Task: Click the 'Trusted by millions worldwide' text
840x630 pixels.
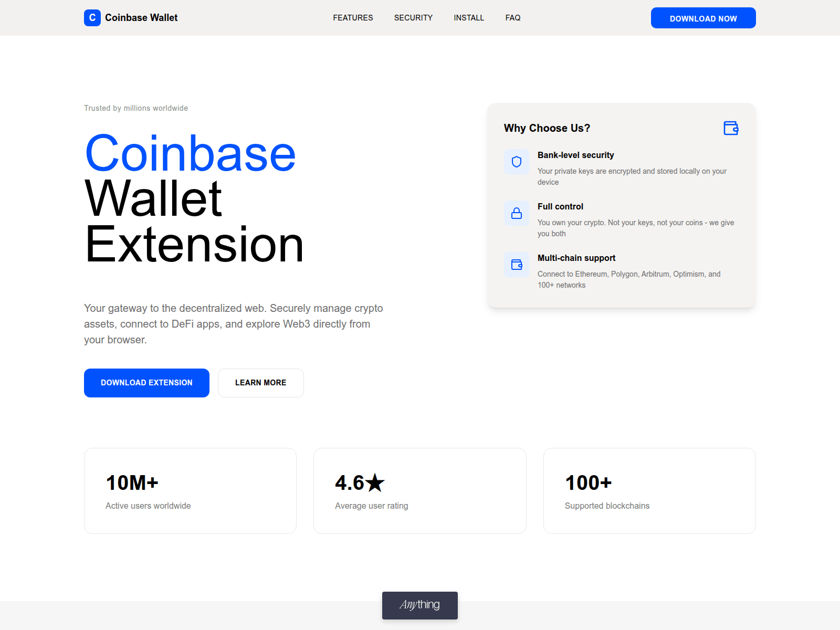Action: tap(136, 108)
